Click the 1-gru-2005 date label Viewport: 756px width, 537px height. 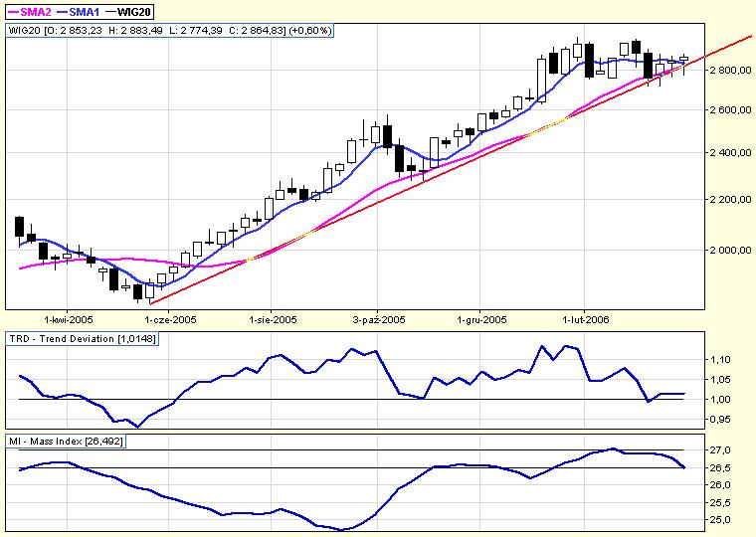point(481,319)
